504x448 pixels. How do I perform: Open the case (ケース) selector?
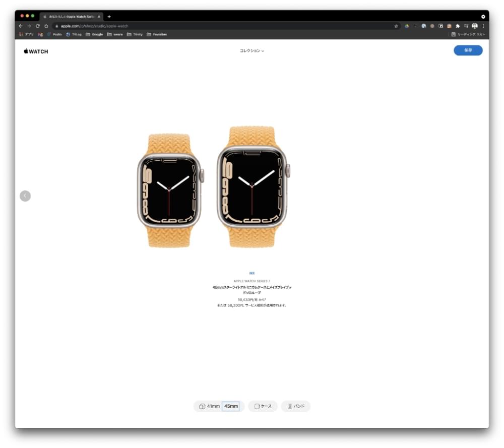(x=263, y=406)
